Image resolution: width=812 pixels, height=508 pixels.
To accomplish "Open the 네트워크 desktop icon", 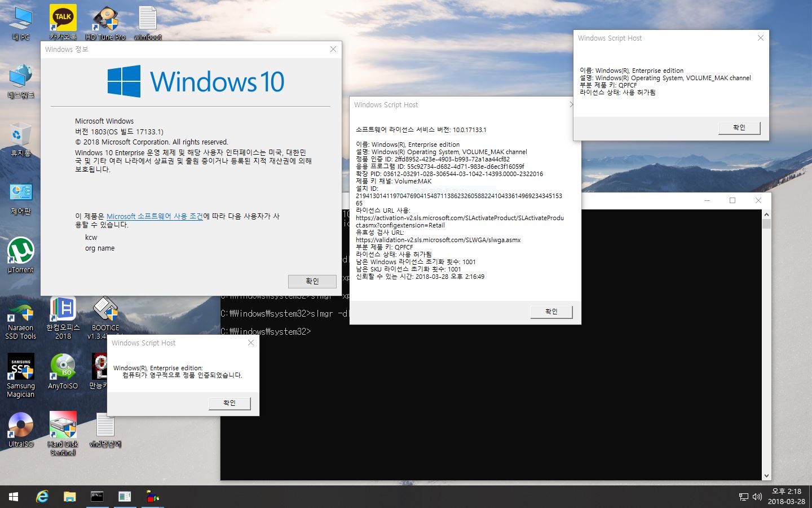I will (x=21, y=81).
